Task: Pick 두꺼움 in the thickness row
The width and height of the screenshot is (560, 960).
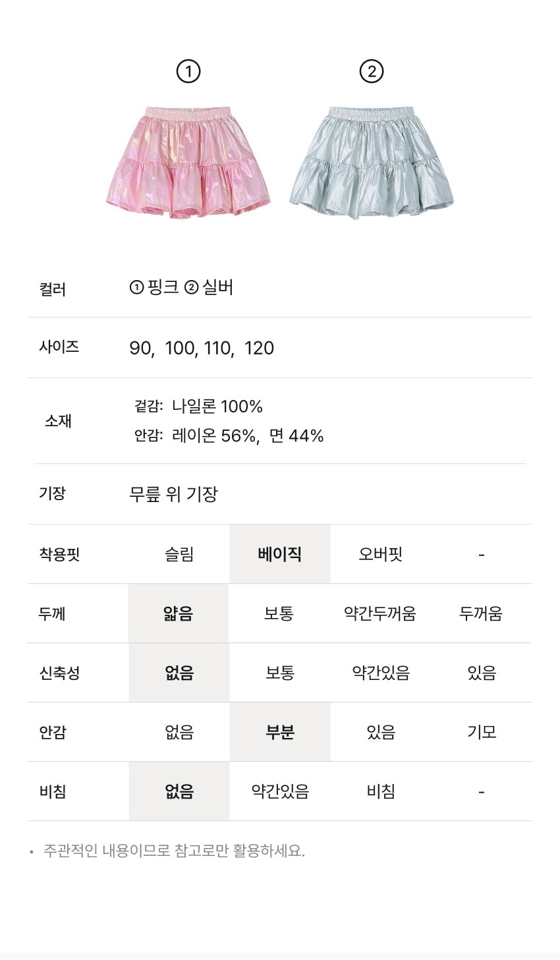Action: click(x=481, y=613)
